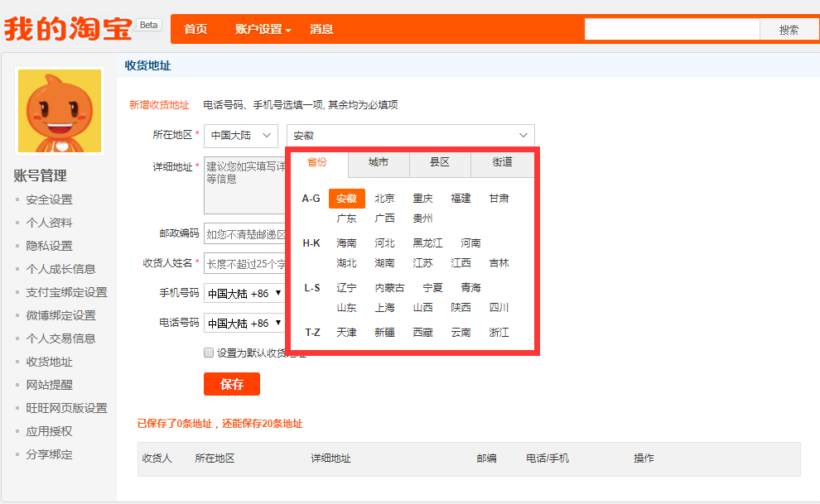This screenshot has width=820, height=504.
Task: Open 个人资料 in sidebar
Action: 49,223
